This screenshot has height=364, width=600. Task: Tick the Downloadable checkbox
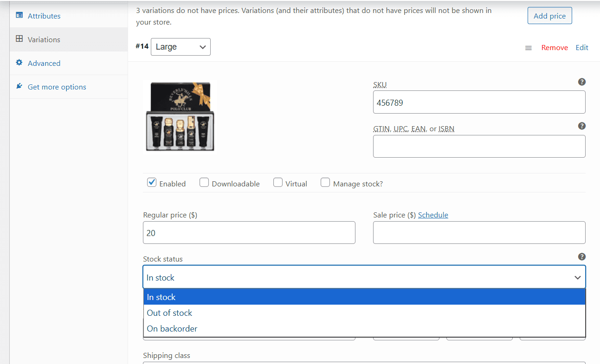click(204, 183)
